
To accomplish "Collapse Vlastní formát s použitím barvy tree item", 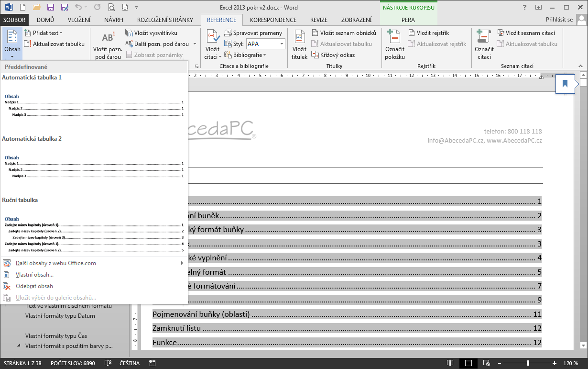I will click(x=20, y=346).
